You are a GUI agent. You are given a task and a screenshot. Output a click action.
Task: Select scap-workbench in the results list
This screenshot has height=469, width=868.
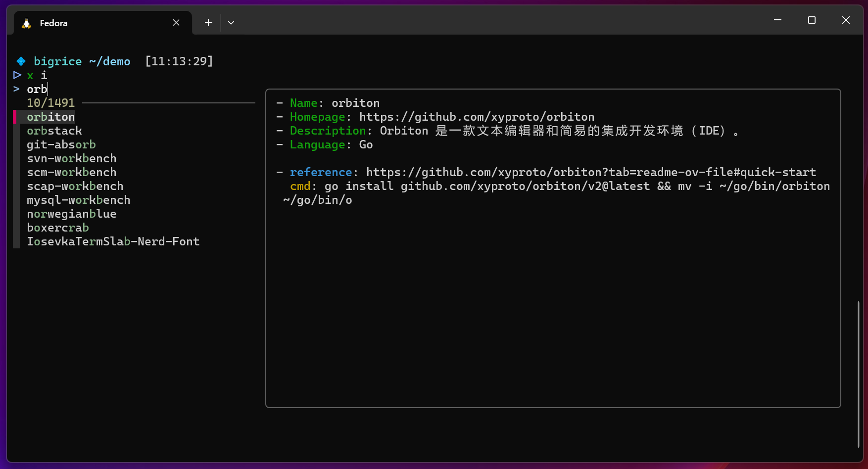point(75,186)
